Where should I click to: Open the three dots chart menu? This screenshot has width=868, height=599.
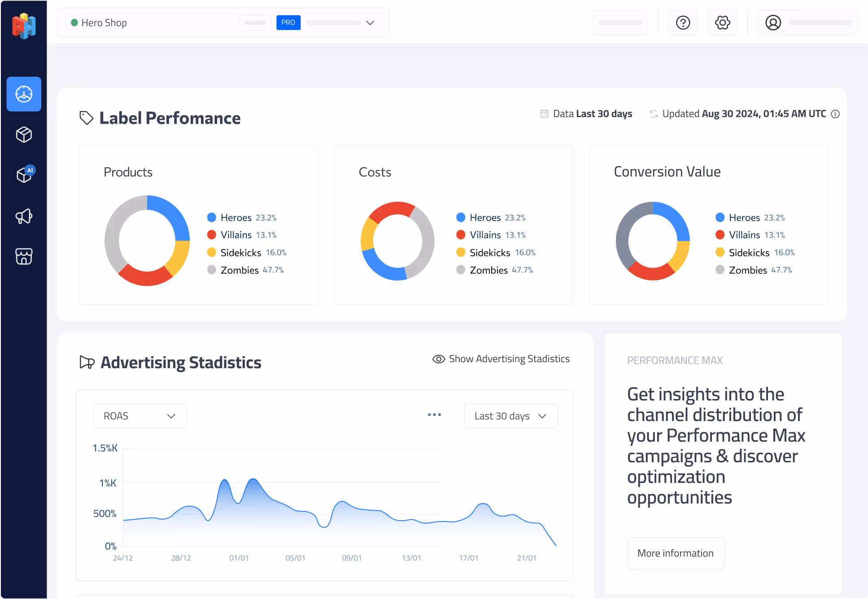pyautogui.click(x=434, y=415)
